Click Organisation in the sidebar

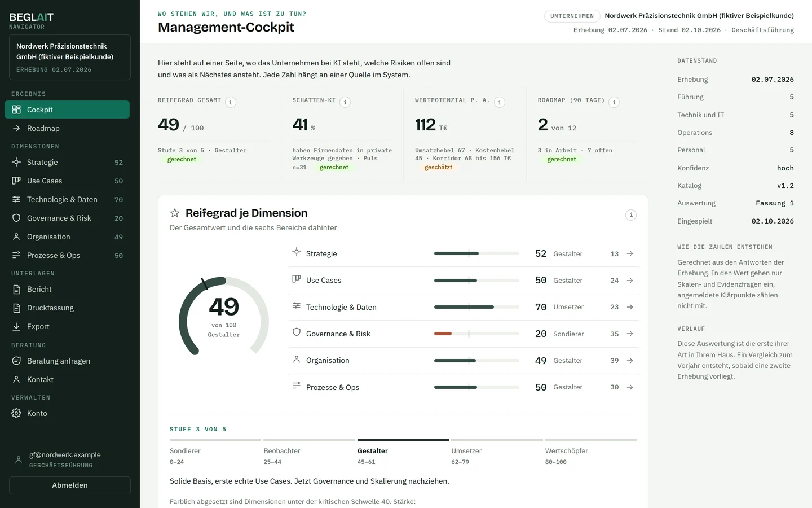[x=67, y=237]
